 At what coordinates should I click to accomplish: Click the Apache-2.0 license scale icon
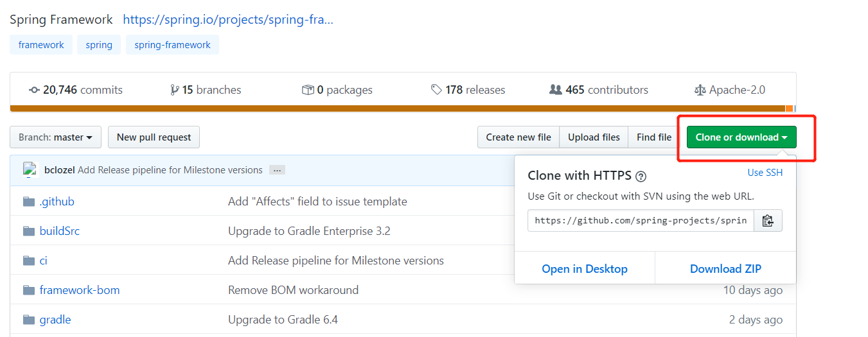[x=700, y=90]
